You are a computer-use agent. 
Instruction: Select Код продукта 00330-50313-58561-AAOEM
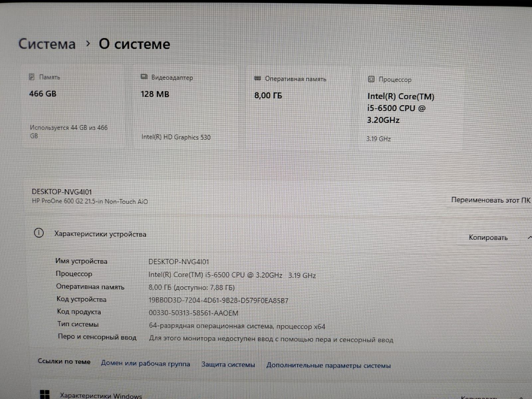click(x=194, y=313)
